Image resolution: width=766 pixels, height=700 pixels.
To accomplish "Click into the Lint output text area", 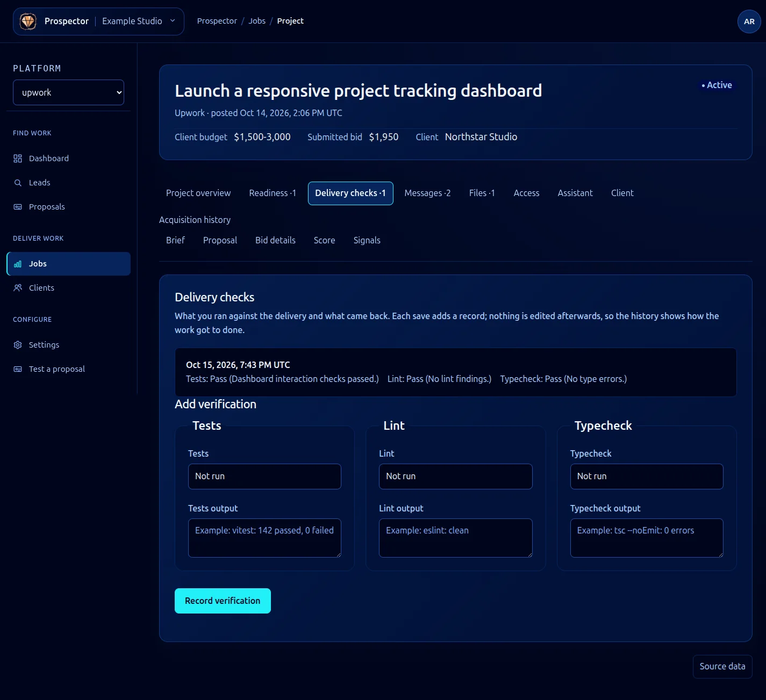I will [455, 538].
